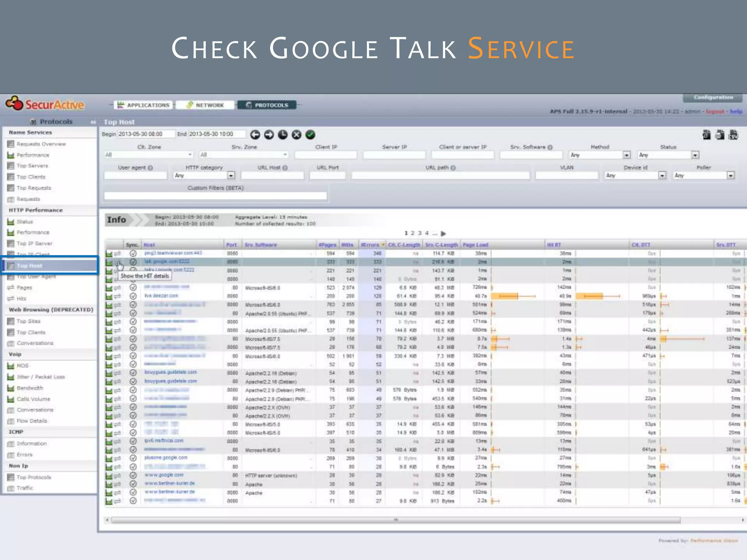Go to results page 2

click(x=413, y=233)
